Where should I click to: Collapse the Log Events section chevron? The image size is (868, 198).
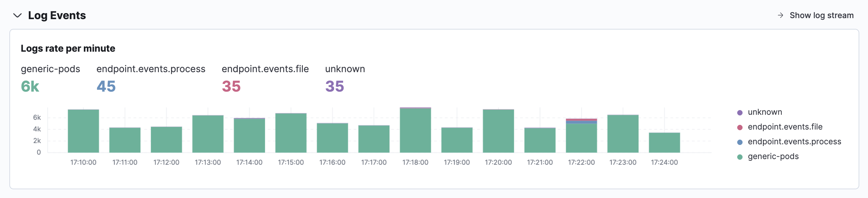click(17, 15)
